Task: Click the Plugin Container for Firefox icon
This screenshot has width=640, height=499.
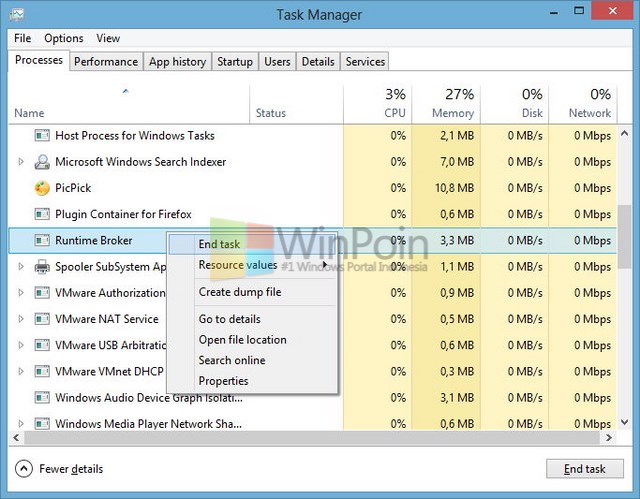Action: pyautogui.click(x=42, y=214)
